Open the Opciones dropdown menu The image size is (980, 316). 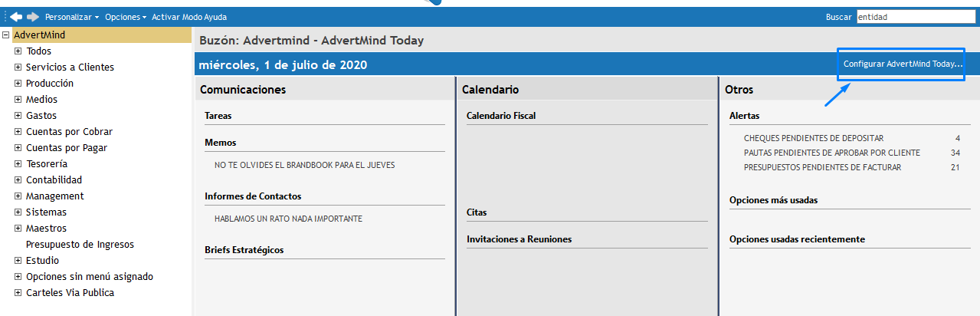[125, 17]
